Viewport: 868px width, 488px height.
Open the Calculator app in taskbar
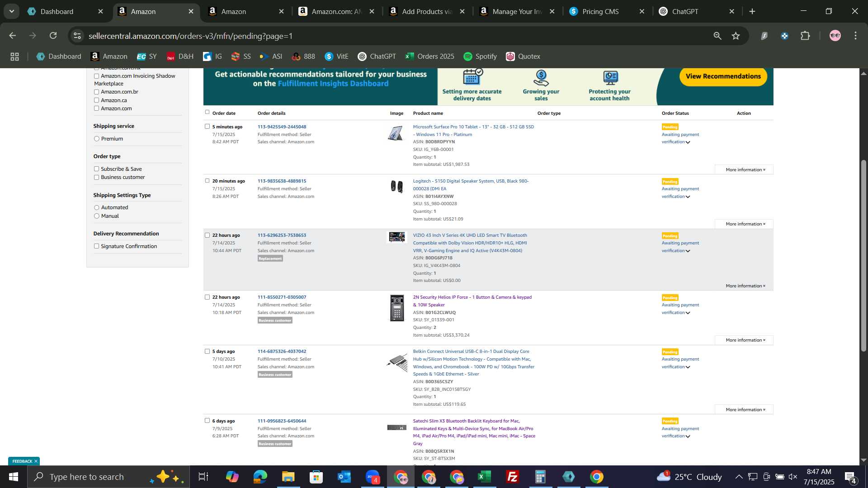click(540, 477)
